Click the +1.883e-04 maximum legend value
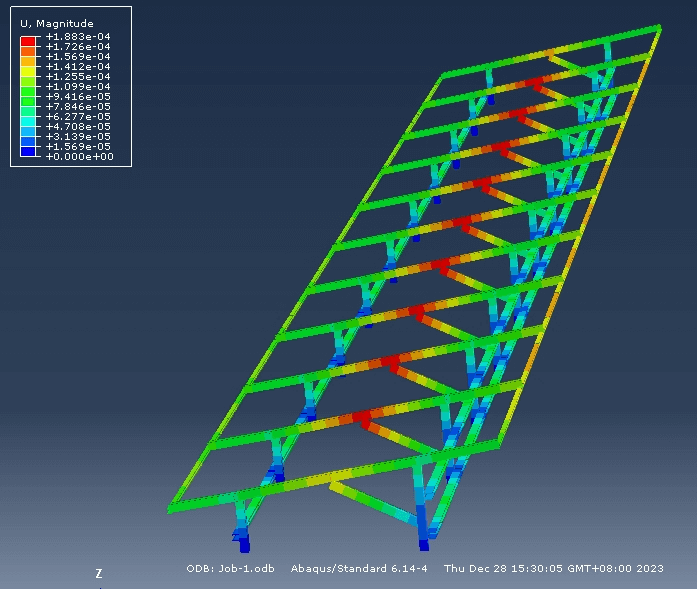This screenshot has height=589, width=697. click(78, 37)
